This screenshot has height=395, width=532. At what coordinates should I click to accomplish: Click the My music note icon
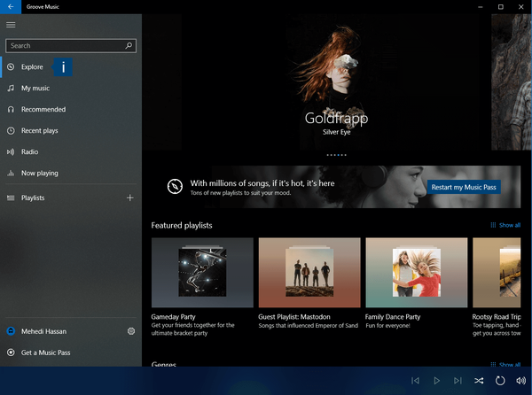[x=11, y=88]
